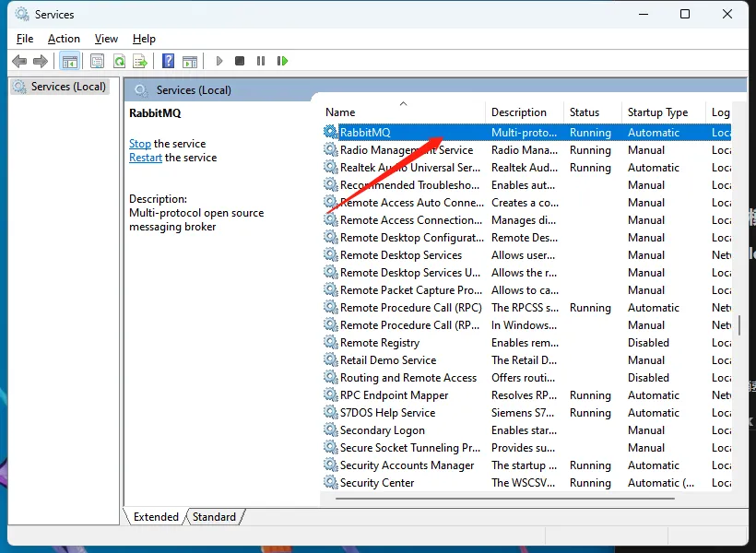Click the Restart Service green icon

pyautogui.click(x=282, y=61)
